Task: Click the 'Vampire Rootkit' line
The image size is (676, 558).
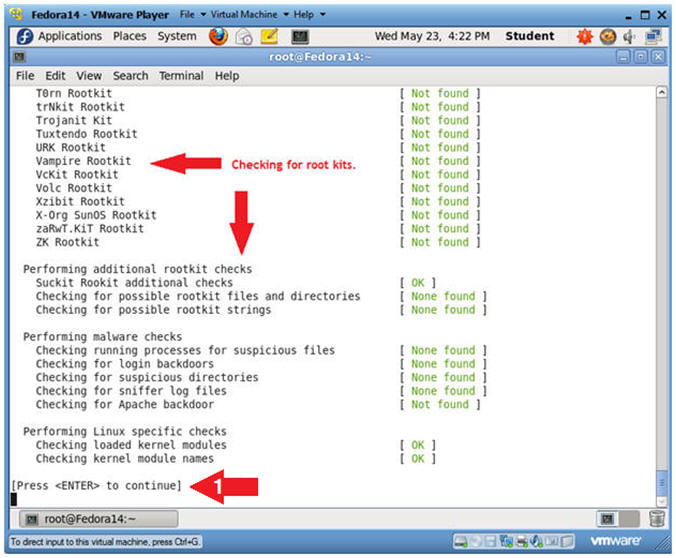Action: coord(83,161)
